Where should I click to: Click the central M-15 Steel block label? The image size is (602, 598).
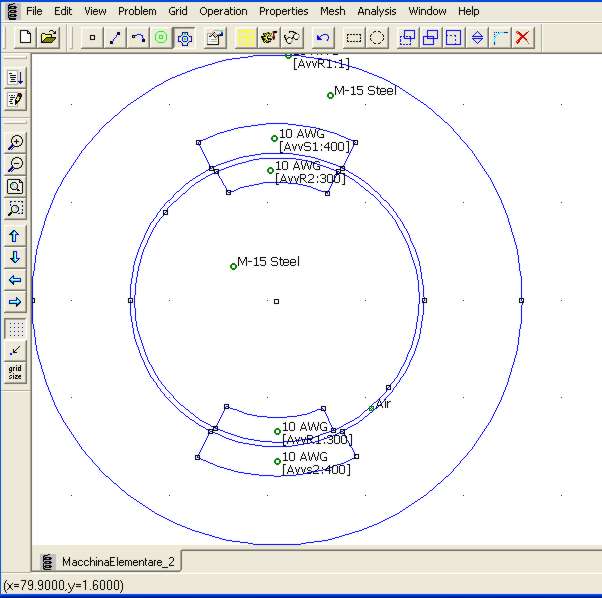click(x=234, y=266)
